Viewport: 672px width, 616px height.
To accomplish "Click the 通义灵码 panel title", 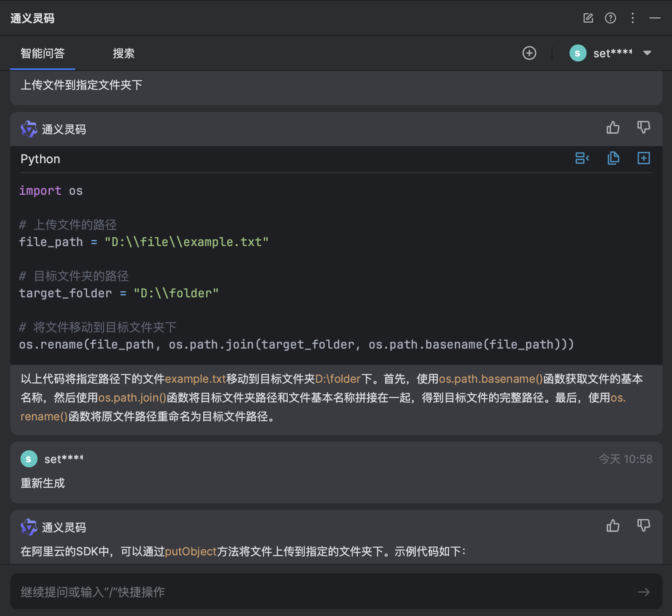I will (32, 18).
